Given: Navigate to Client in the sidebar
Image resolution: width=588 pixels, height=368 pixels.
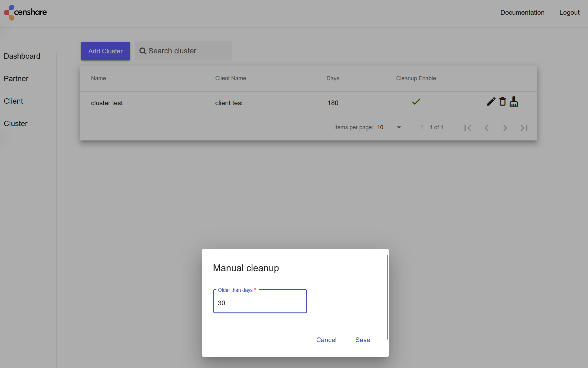Looking at the screenshot, I should [x=13, y=101].
